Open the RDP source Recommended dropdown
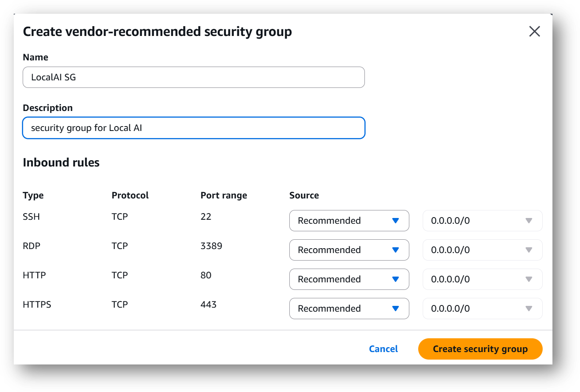Screen dimensions: 580x392 pyautogui.click(x=349, y=250)
